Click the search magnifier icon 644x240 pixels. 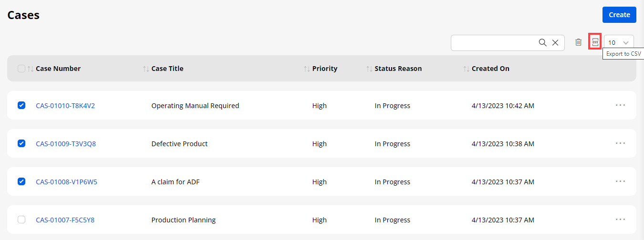point(542,42)
